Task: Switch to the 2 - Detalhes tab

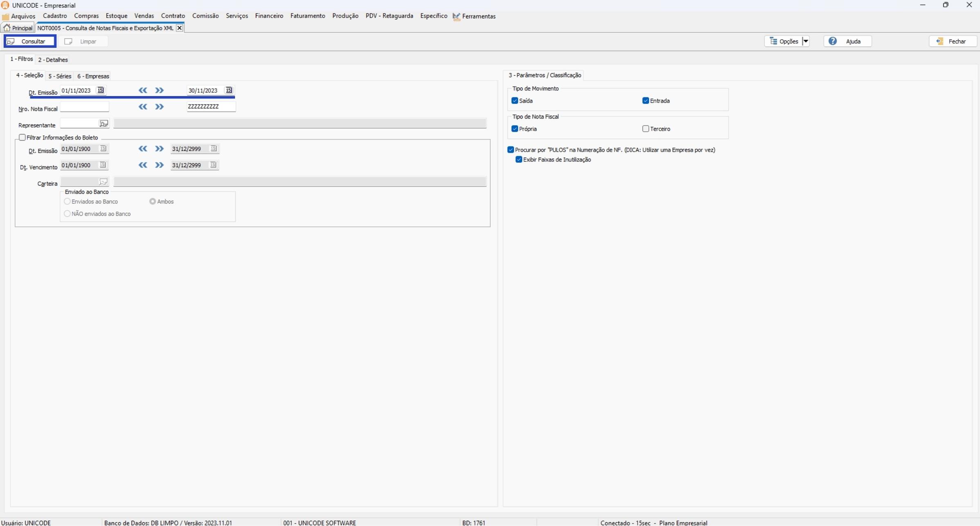Action: (x=53, y=60)
